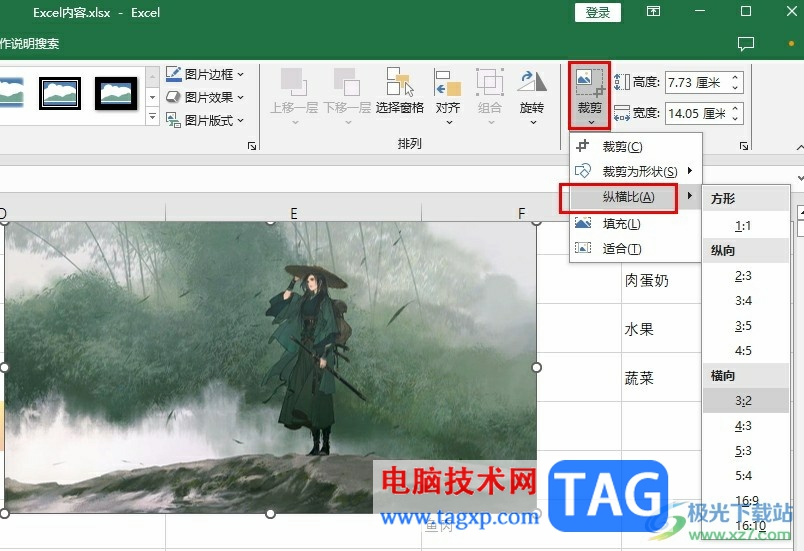The image size is (804, 551).
Task: Open Size group dialog launcher
Action: pos(743,146)
